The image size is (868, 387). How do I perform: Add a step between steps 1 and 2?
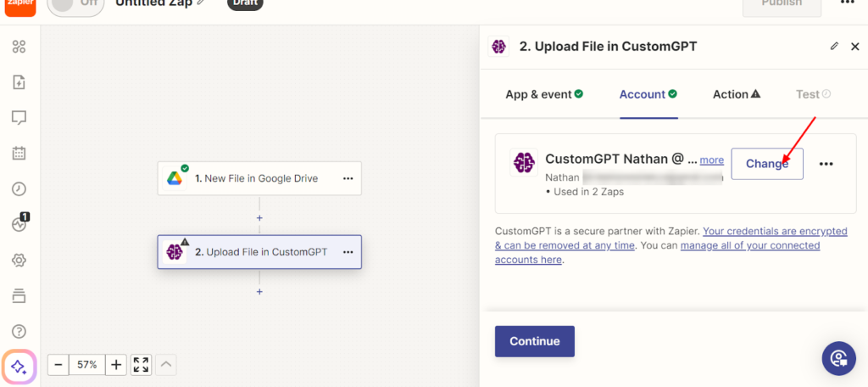click(259, 218)
